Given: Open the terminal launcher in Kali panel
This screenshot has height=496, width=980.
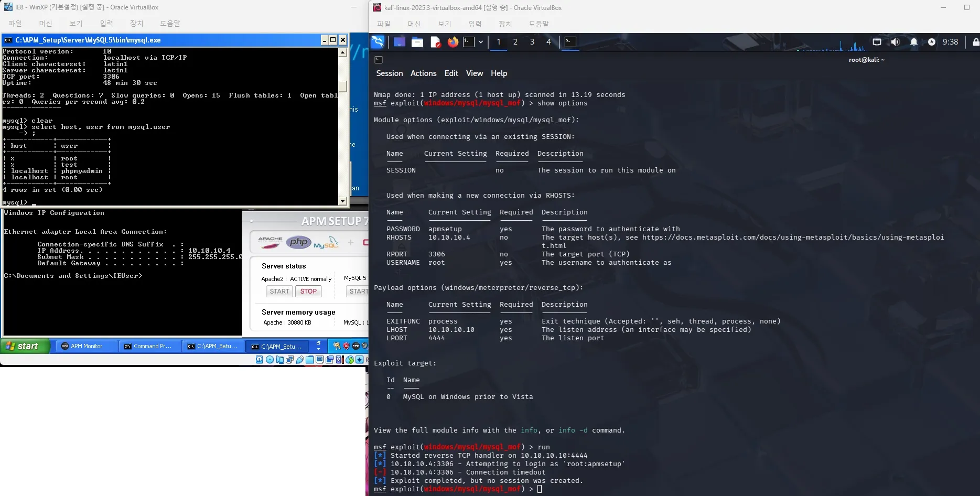Looking at the screenshot, I should pos(469,42).
